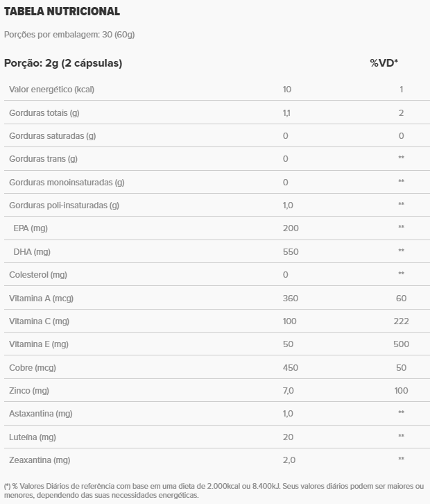The height and width of the screenshot is (504, 430).
Task: Click the Vitamina A (mcg) label
Action: click(41, 298)
